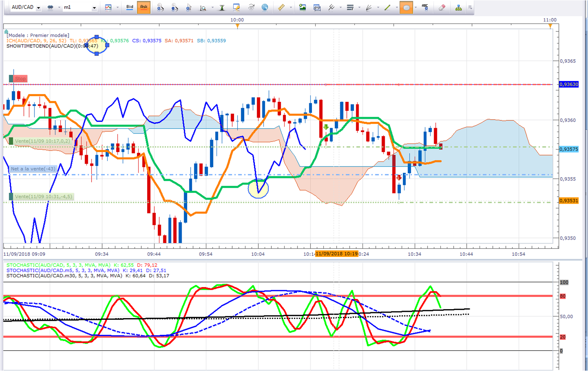Select the ellipse shape tool

click(406, 7)
